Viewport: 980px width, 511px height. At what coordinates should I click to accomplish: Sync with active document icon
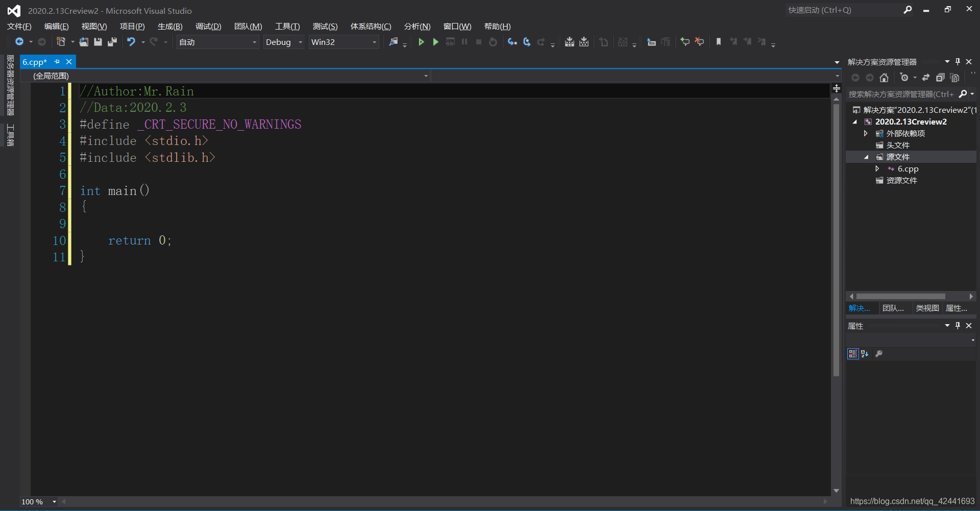(x=926, y=78)
